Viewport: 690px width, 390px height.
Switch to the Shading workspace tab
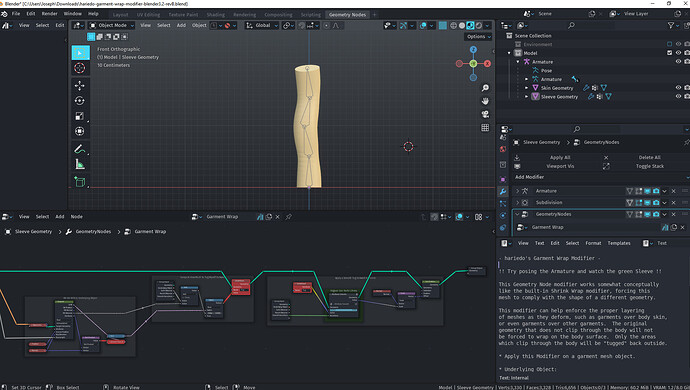pos(215,15)
